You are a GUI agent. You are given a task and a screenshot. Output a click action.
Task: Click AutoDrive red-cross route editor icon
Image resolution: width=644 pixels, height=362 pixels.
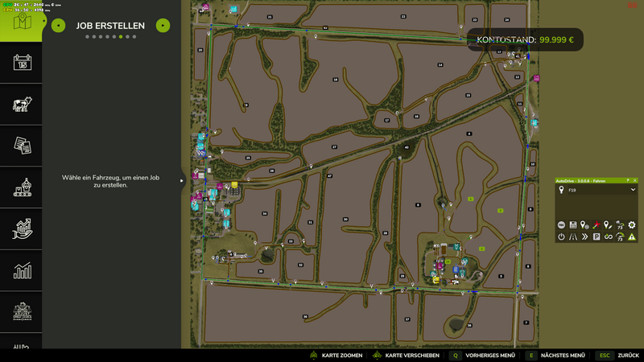coord(597,225)
